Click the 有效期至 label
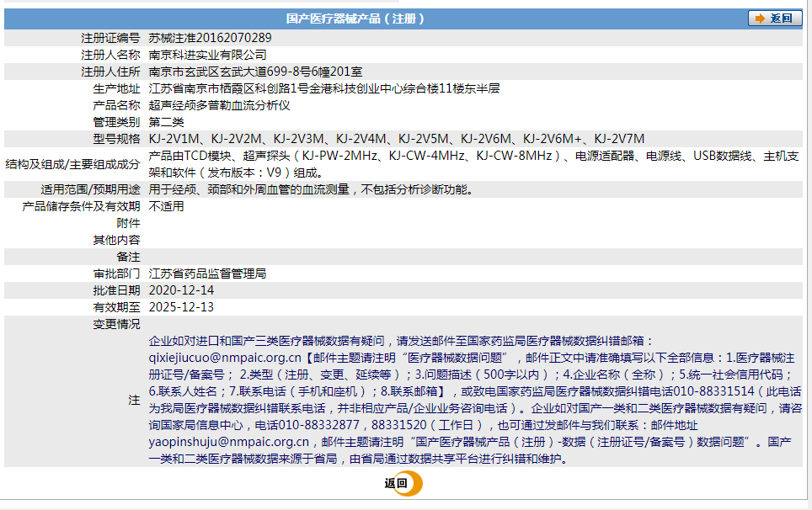The width and height of the screenshot is (812, 510). pos(116,307)
